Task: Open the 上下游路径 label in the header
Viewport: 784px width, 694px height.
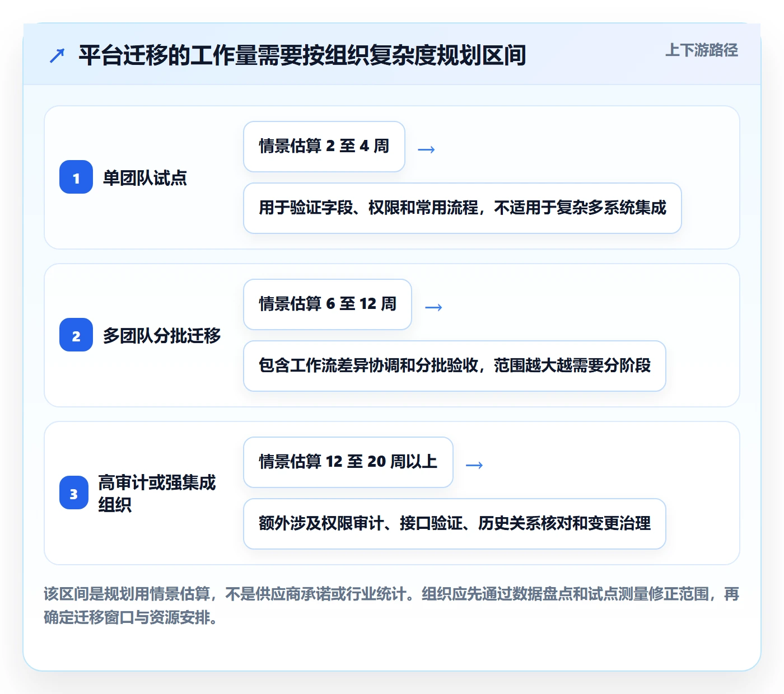Action: coord(702,50)
